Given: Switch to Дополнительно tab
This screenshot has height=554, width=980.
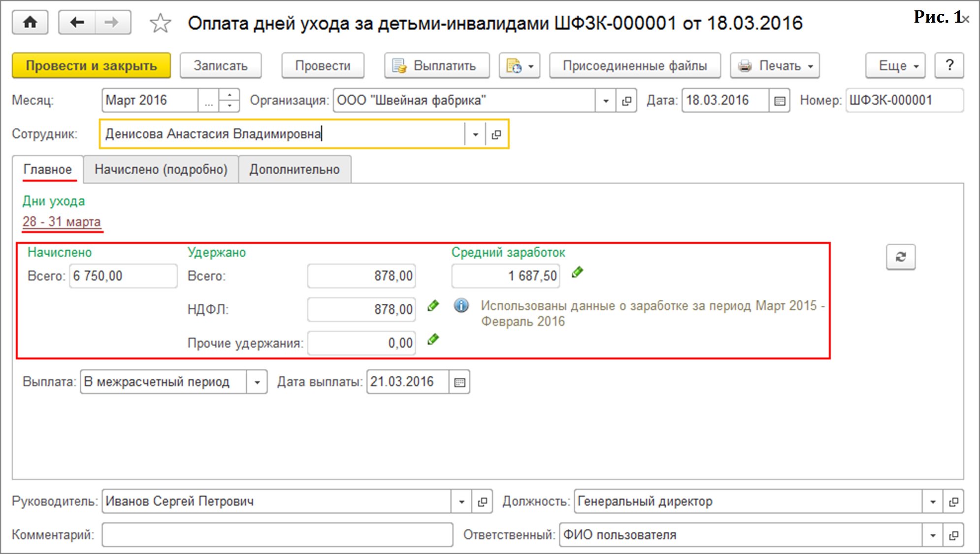Looking at the screenshot, I should (x=294, y=169).
